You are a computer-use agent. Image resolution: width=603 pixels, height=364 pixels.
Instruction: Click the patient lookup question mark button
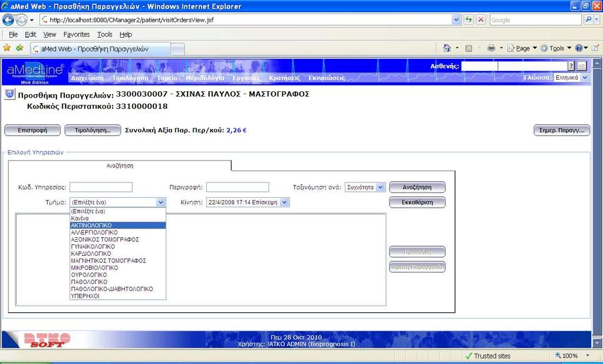(571, 66)
